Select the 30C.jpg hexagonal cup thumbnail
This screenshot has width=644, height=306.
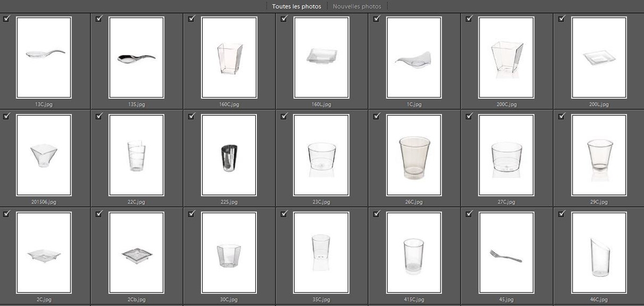(229, 252)
